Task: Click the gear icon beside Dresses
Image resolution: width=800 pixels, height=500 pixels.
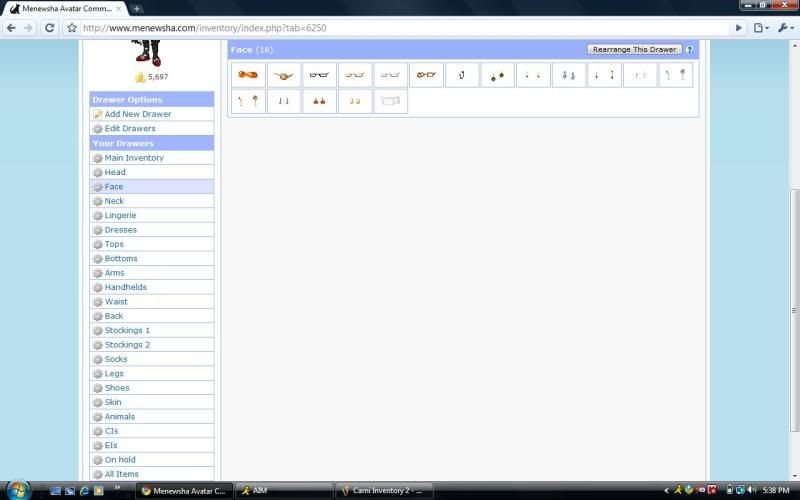Action: click(x=97, y=230)
